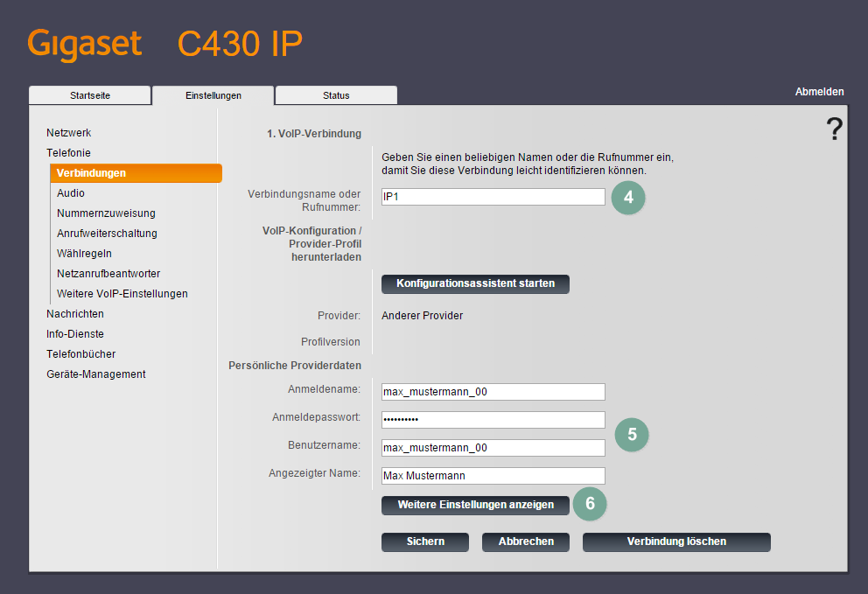Open Weitere VoIP-Einstellungen

tap(122, 294)
